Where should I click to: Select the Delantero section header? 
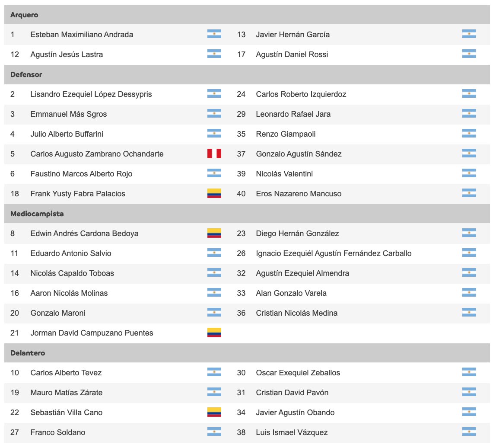click(x=247, y=353)
